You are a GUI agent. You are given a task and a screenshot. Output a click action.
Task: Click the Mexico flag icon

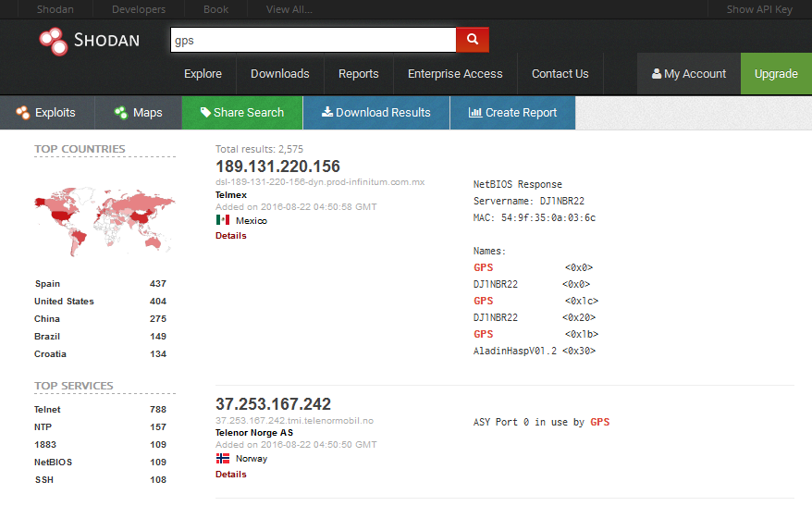click(223, 220)
